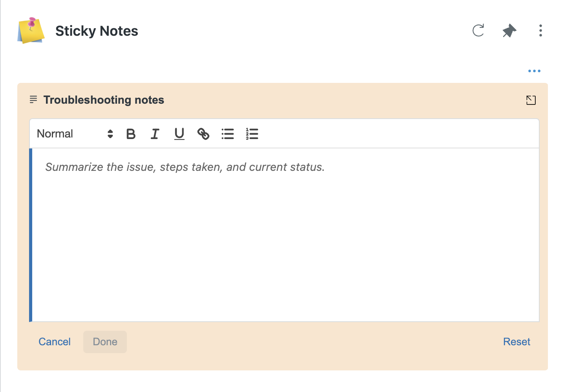Toggle bulleted list
This screenshot has width=564, height=392.
point(227,134)
